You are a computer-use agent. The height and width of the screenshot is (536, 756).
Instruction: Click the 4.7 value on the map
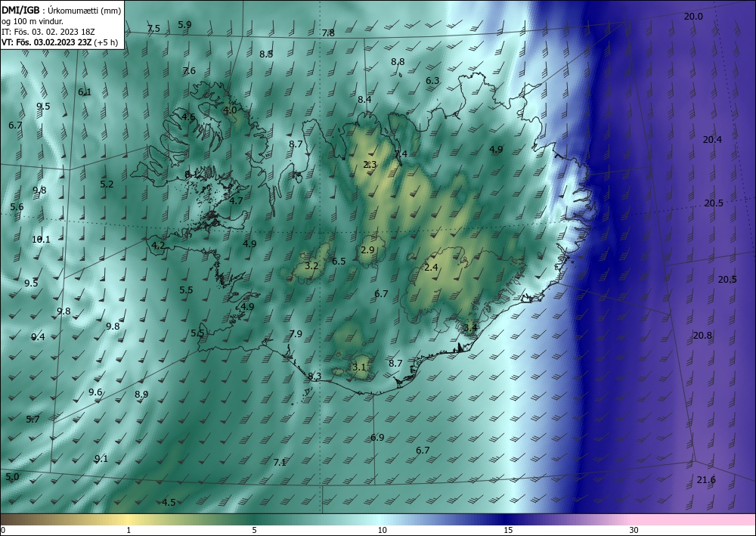point(236,200)
